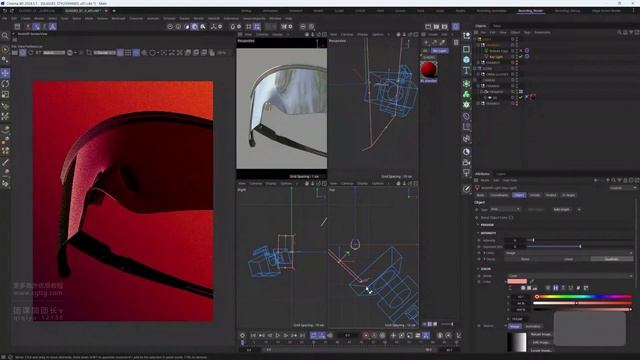Click the Play Forward button in timeline
The height and width of the screenshot is (360, 640).
click(278, 335)
